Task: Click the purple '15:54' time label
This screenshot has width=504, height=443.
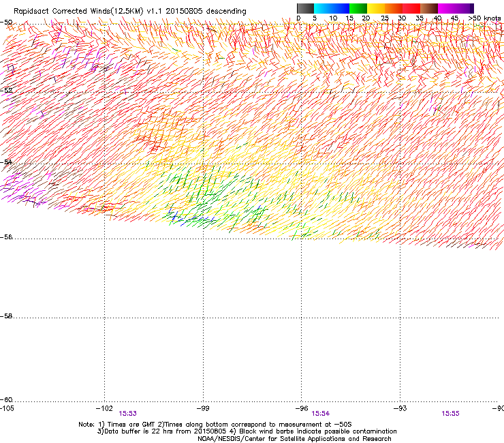Action: tap(321, 414)
